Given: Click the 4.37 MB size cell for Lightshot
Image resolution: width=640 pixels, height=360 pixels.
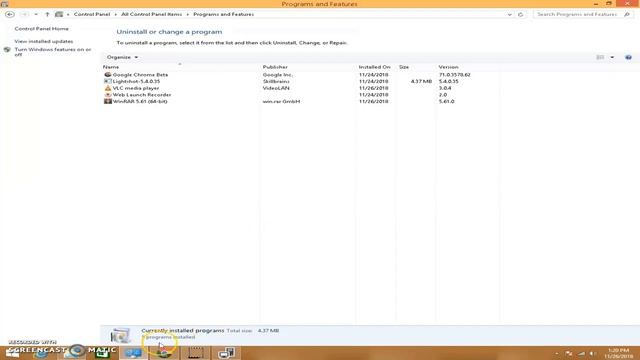Looking at the screenshot, I should 421,81.
